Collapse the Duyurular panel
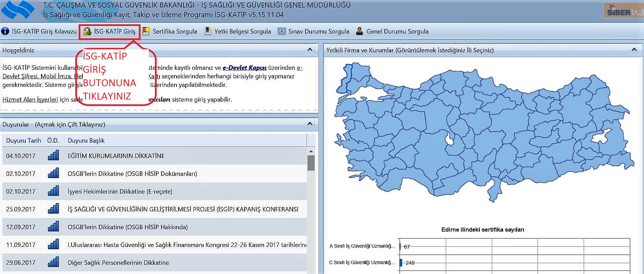 click(x=310, y=124)
